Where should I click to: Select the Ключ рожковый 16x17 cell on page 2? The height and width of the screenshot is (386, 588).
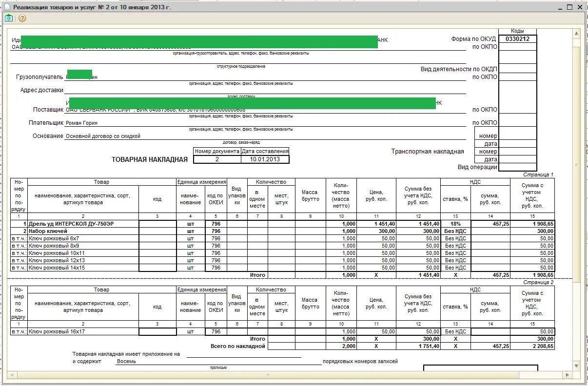83,331
